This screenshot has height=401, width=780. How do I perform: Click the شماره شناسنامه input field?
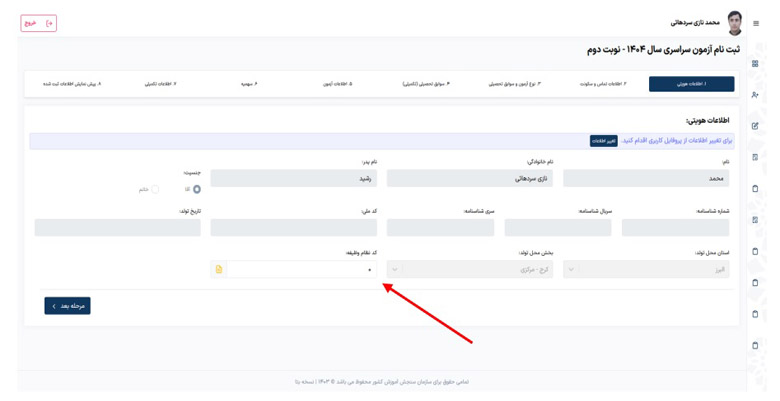676,227
